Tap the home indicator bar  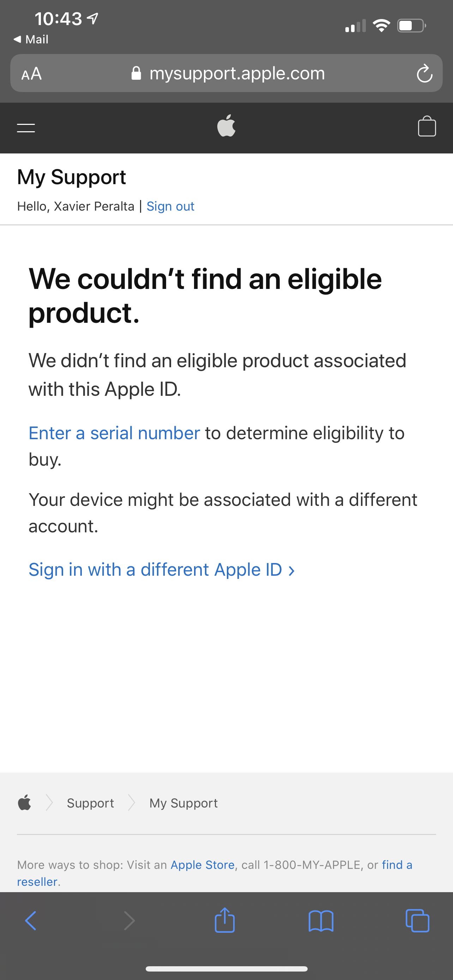226,969
